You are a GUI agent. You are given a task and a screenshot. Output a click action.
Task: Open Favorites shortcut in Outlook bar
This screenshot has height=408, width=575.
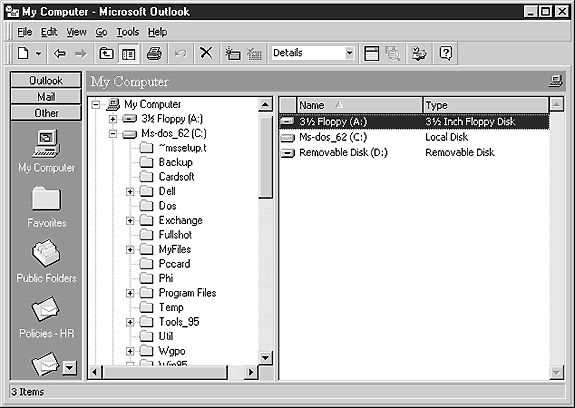pyautogui.click(x=47, y=207)
